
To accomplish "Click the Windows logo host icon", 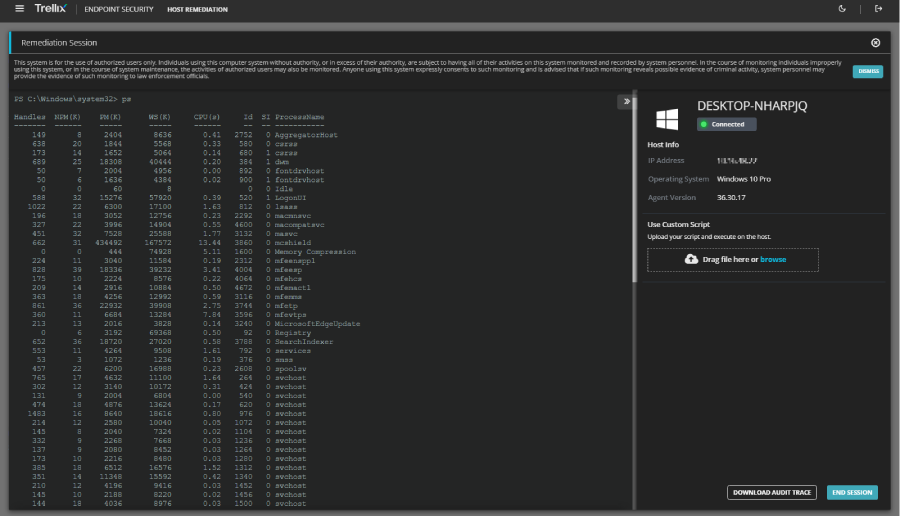I will point(667,119).
